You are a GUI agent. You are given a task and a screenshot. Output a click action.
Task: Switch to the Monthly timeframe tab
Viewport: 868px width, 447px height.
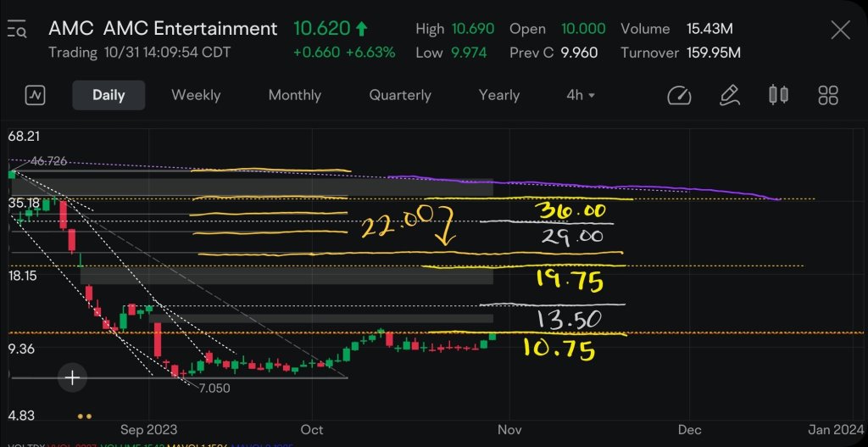294,95
